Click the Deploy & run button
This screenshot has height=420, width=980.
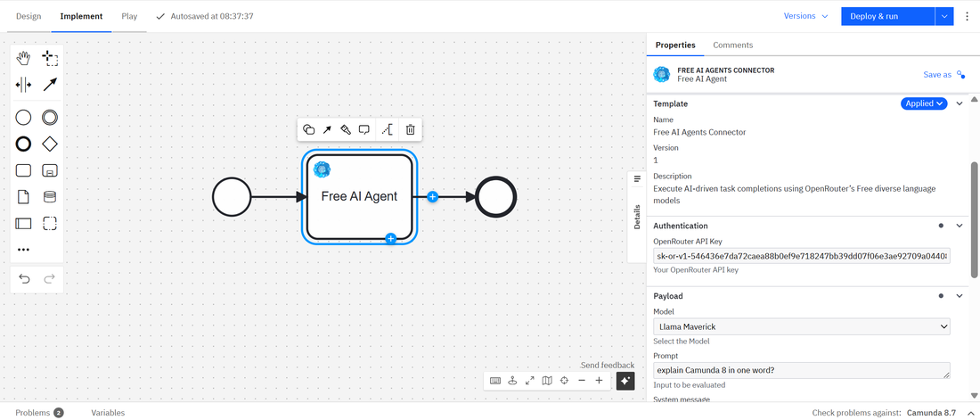click(x=886, y=16)
